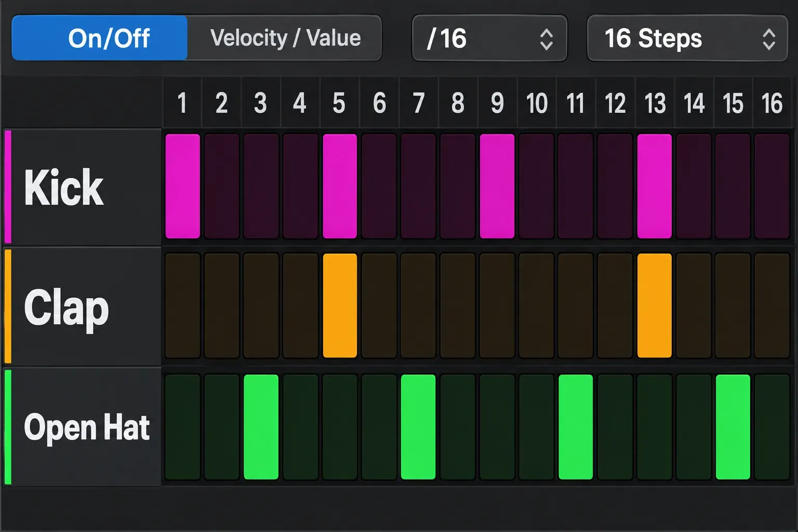
Task: Disable Open Hat step 15
Action: coord(733,427)
